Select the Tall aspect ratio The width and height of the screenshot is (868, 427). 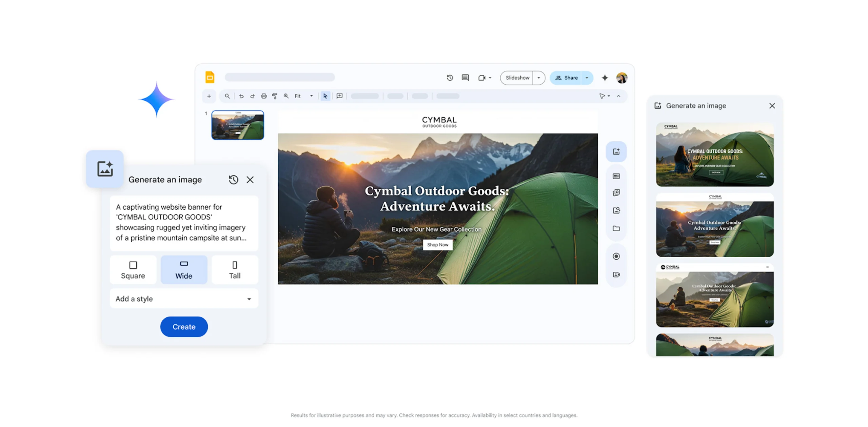point(235,270)
